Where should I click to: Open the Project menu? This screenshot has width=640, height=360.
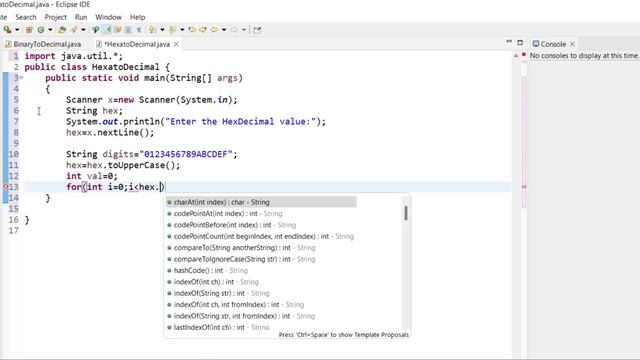(x=56, y=17)
